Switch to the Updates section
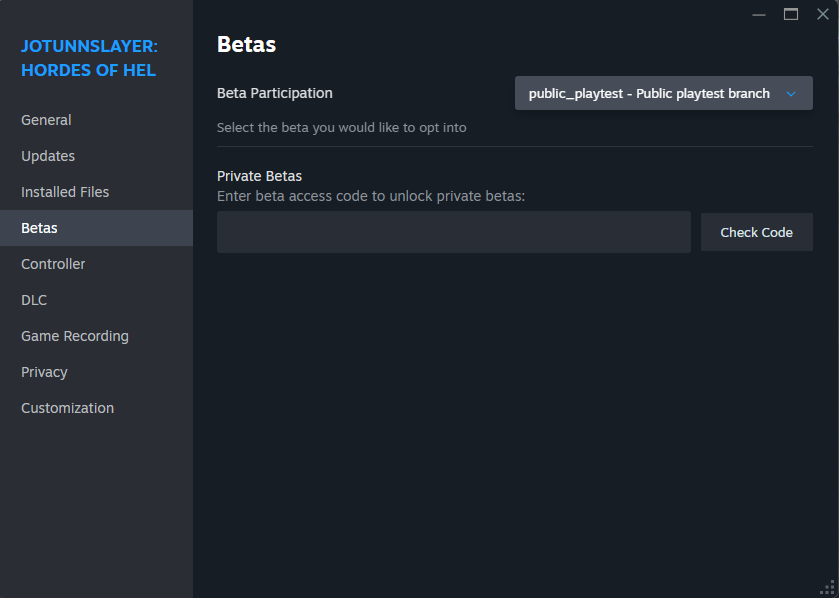Viewport: 839px width, 598px height. pos(96,156)
